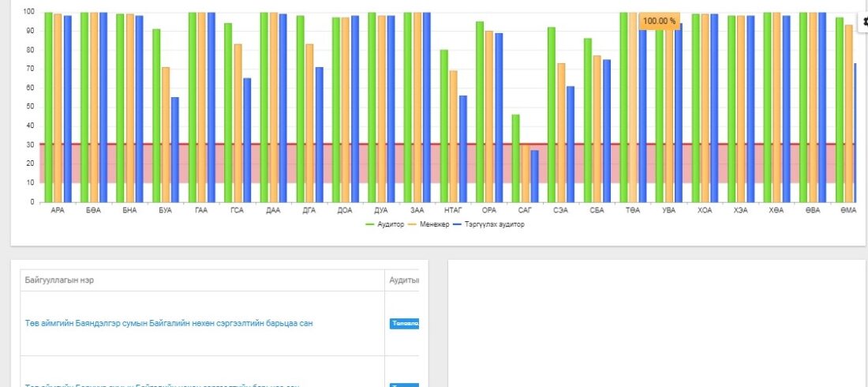Image resolution: width=868 pixels, height=387 pixels.
Task: Click the АРА axis label
Action: tap(57, 211)
